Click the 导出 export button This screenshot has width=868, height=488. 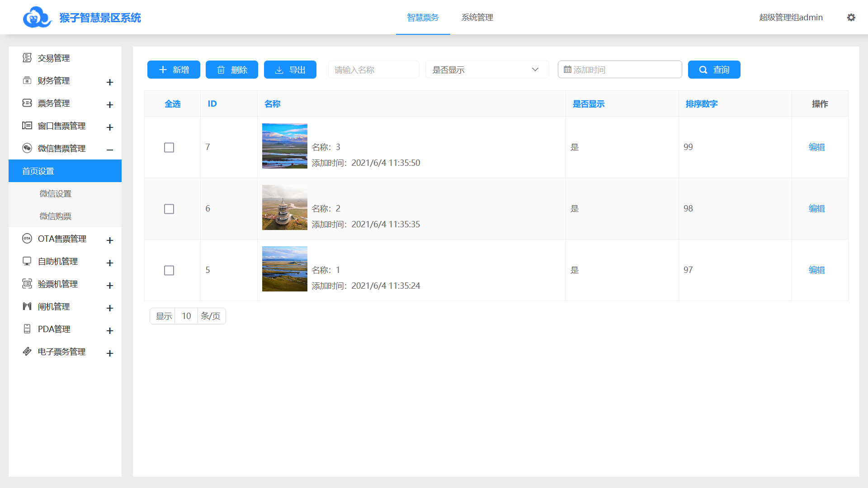(x=290, y=70)
